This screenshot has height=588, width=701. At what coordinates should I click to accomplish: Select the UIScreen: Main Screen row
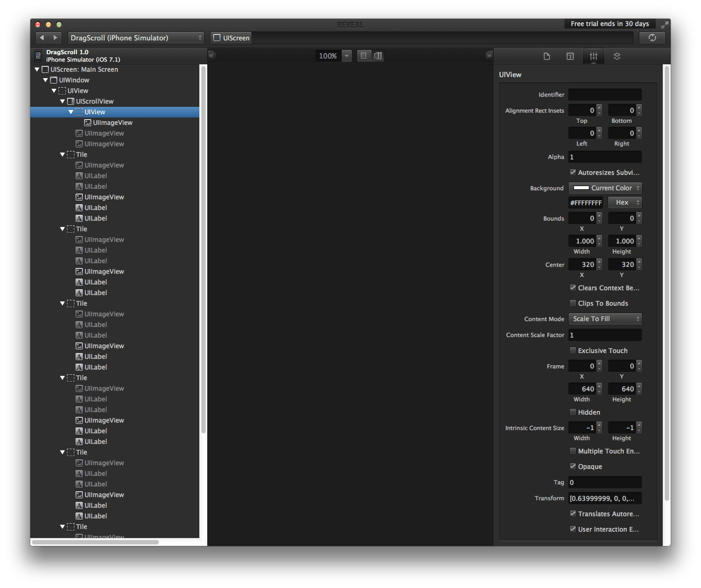[x=115, y=70]
